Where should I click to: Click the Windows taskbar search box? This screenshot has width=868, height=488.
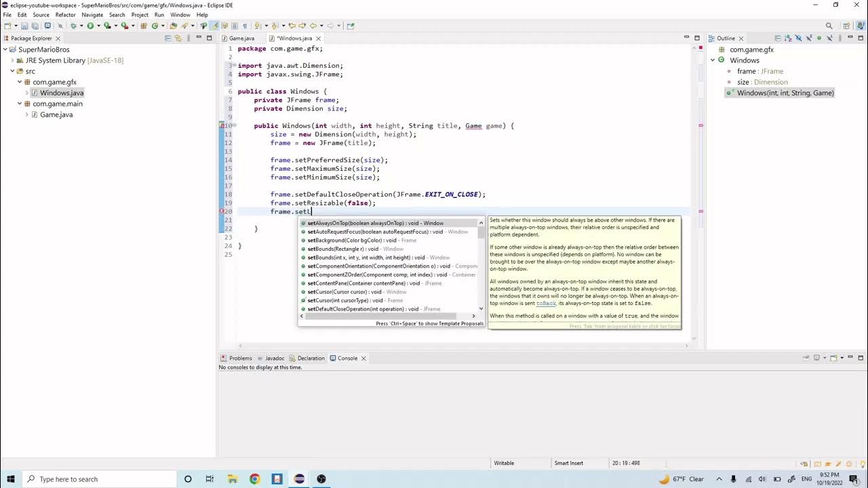click(x=99, y=479)
